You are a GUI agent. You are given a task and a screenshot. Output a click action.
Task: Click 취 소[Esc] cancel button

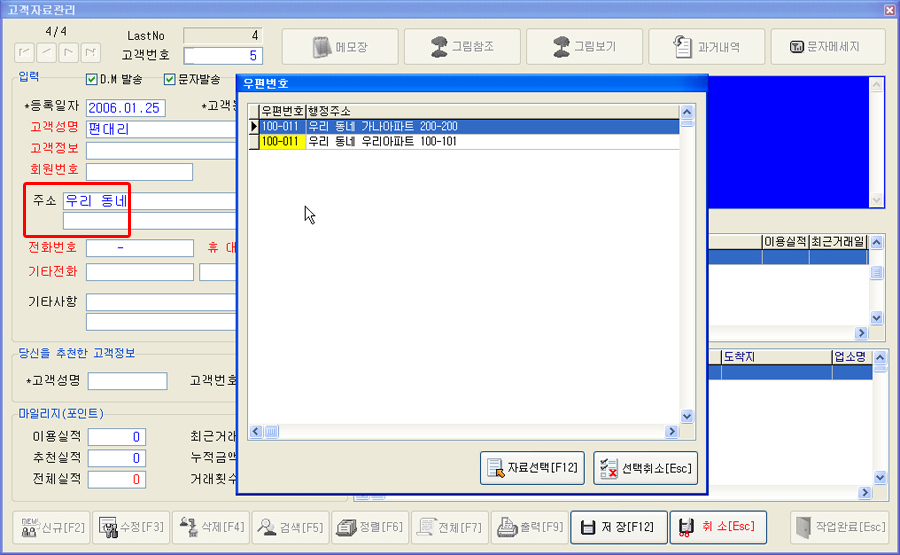point(718,527)
